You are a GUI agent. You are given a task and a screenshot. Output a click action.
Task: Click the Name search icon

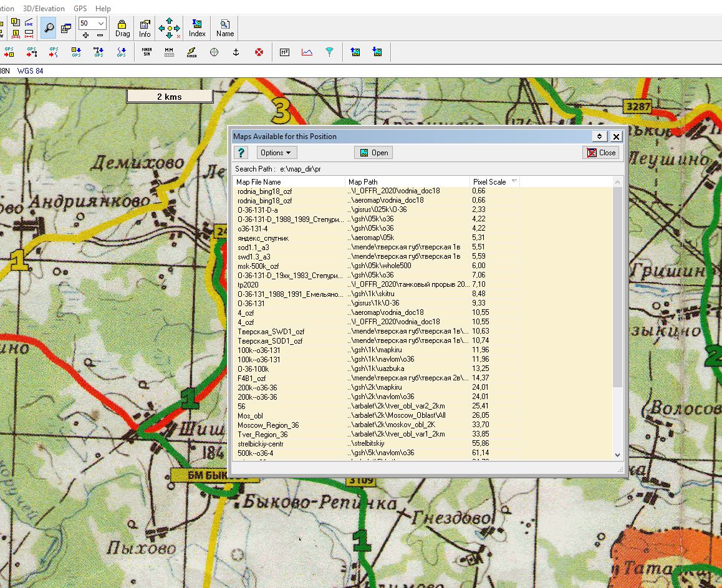pyautogui.click(x=225, y=28)
